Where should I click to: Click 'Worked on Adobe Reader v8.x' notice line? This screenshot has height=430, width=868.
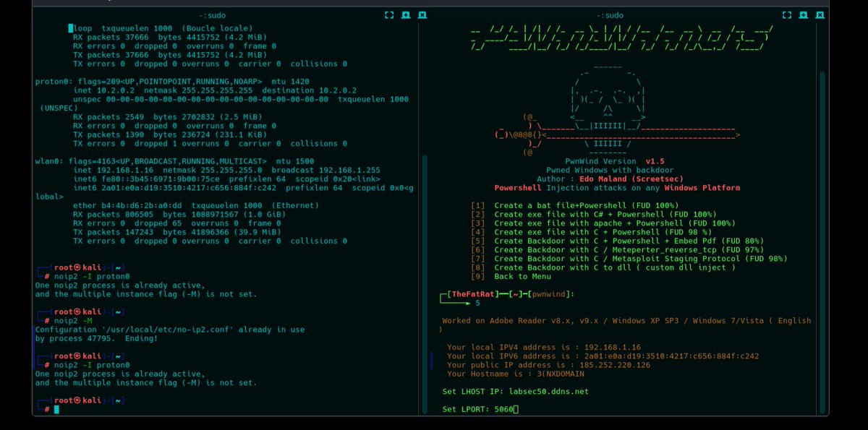coord(626,324)
